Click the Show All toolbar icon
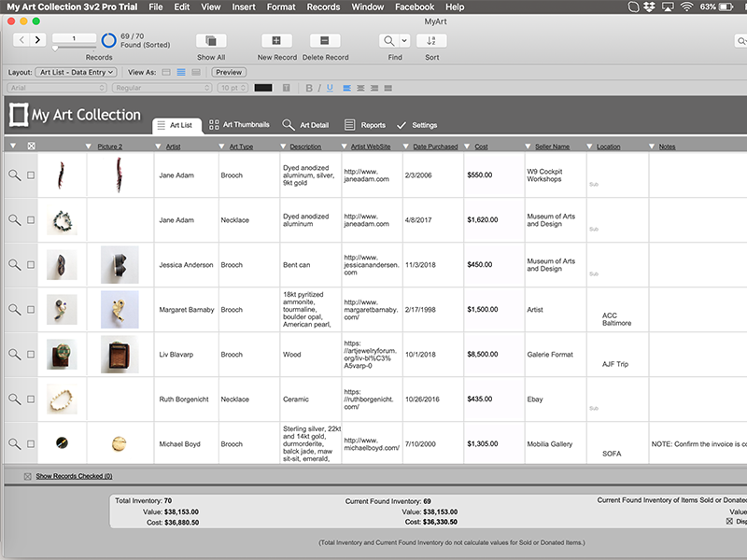 coord(211,40)
